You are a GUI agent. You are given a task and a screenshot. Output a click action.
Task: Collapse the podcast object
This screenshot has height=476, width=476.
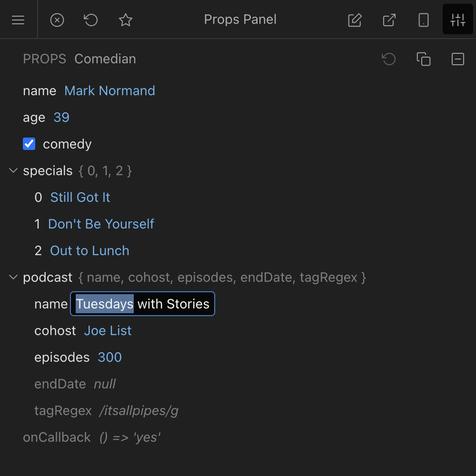(13, 278)
